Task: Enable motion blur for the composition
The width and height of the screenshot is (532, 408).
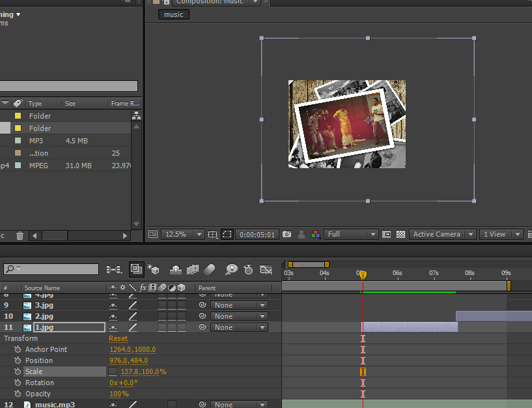Action: [x=208, y=269]
